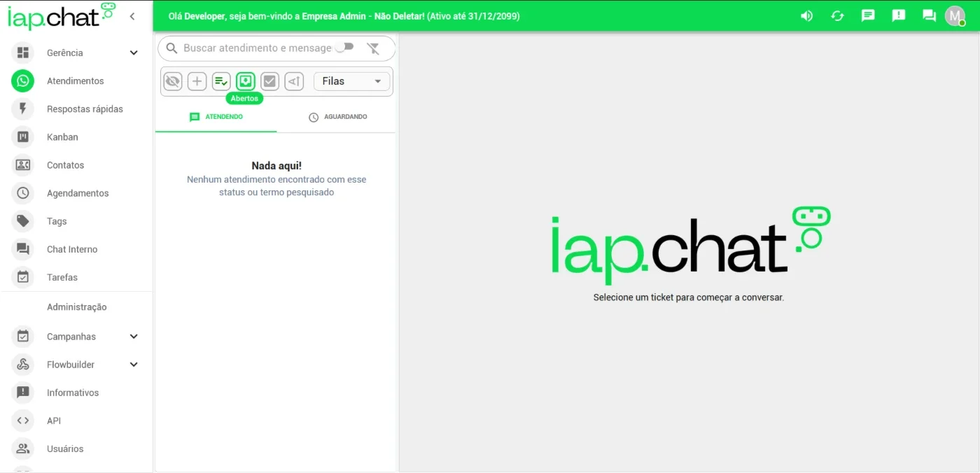Toggle the gray checkmark resolved tickets filter

270,81
